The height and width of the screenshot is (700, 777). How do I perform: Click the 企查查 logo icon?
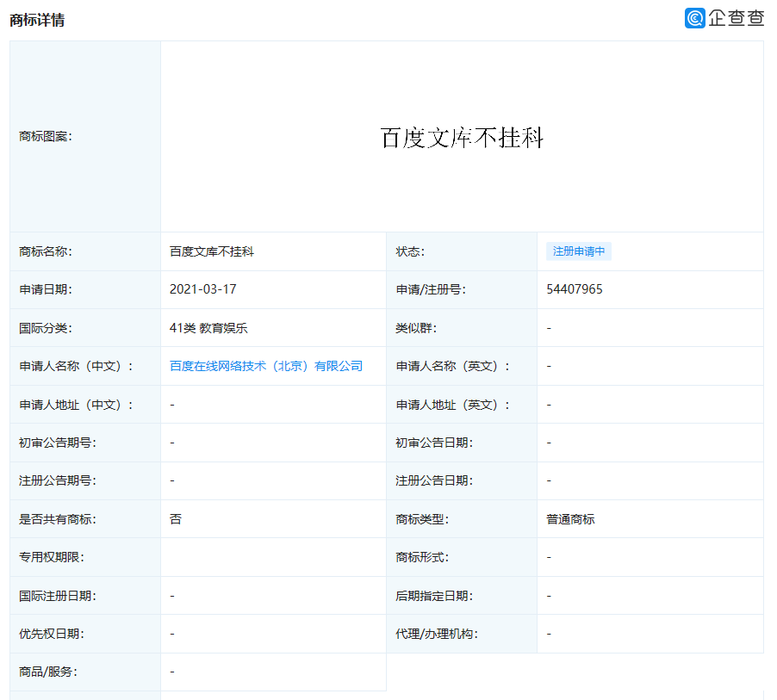[695, 18]
